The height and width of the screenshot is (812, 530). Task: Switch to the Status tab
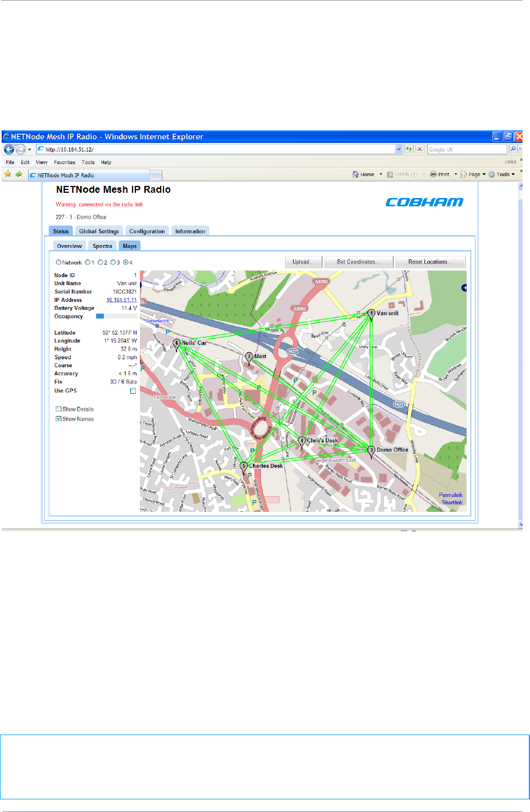tap(61, 231)
